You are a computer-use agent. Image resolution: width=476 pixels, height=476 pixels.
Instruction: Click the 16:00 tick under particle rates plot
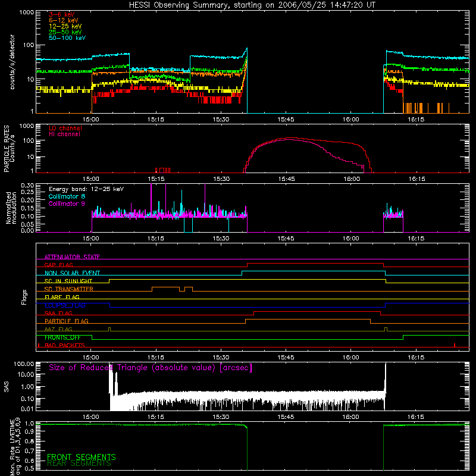[352, 179]
